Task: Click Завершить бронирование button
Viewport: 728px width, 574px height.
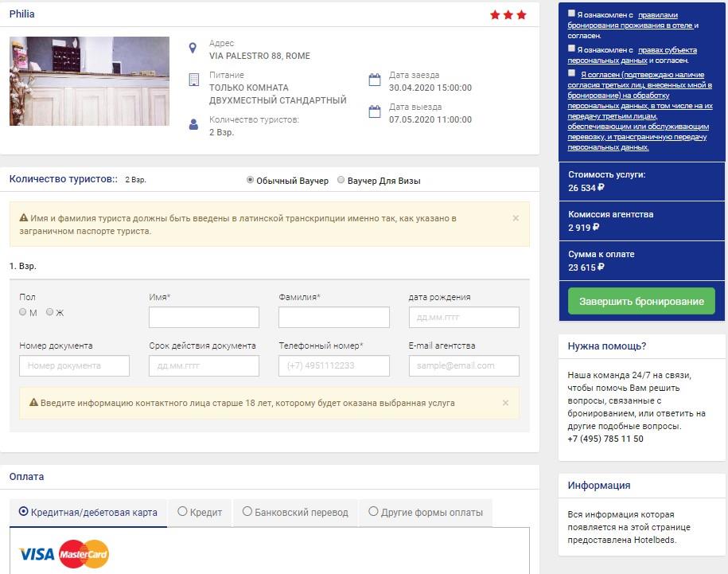Action: [641, 301]
